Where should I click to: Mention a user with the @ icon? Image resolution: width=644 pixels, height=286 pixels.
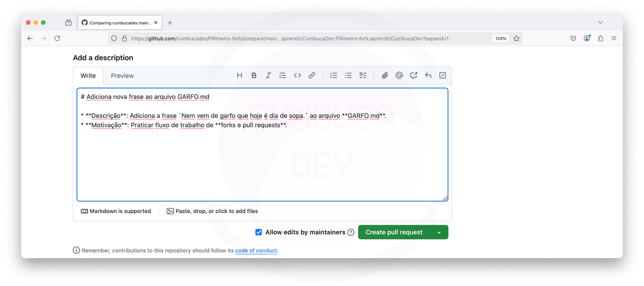coord(399,75)
